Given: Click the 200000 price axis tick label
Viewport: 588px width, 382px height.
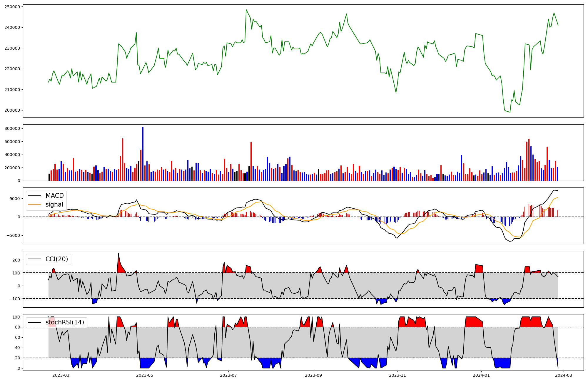Looking at the screenshot, I should click(x=12, y=110).
